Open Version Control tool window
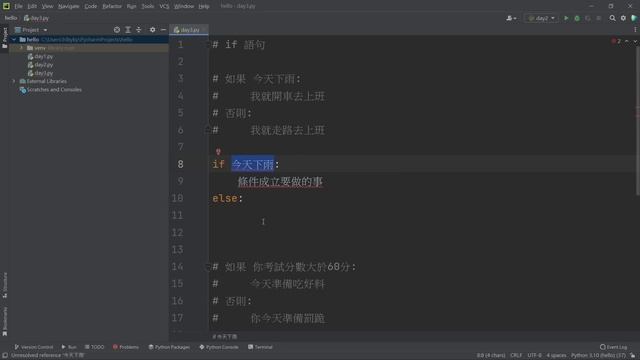Viewport: 640px width, 360px height. 34,347
